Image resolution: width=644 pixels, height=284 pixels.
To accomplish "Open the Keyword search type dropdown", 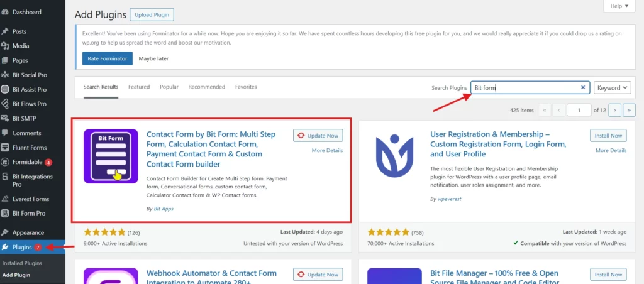I will click(x=613, y=87).
